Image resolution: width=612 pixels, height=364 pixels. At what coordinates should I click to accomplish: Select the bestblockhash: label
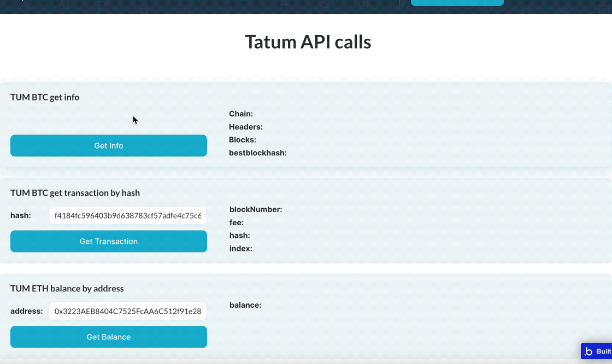tap(258, 152)
